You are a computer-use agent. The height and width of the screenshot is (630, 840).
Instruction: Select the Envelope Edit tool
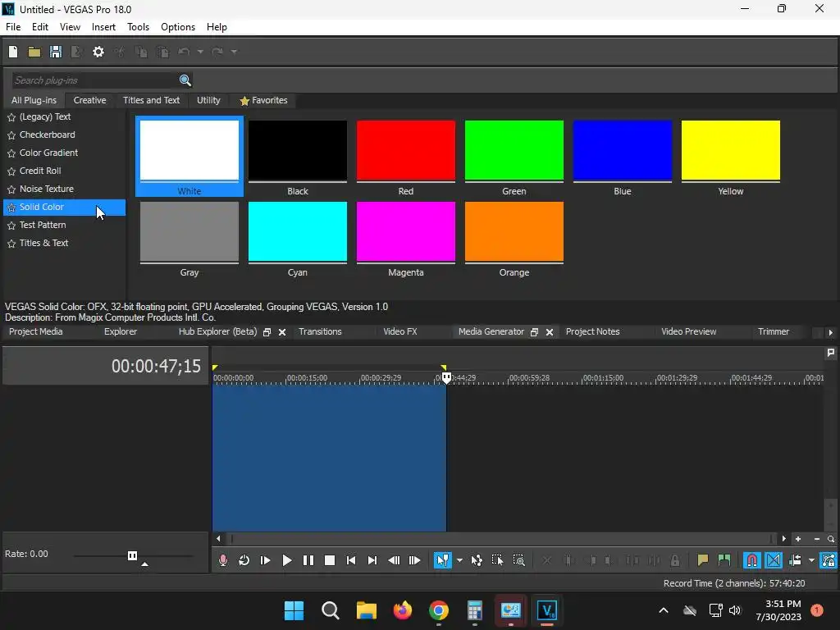tap(477, 560)
